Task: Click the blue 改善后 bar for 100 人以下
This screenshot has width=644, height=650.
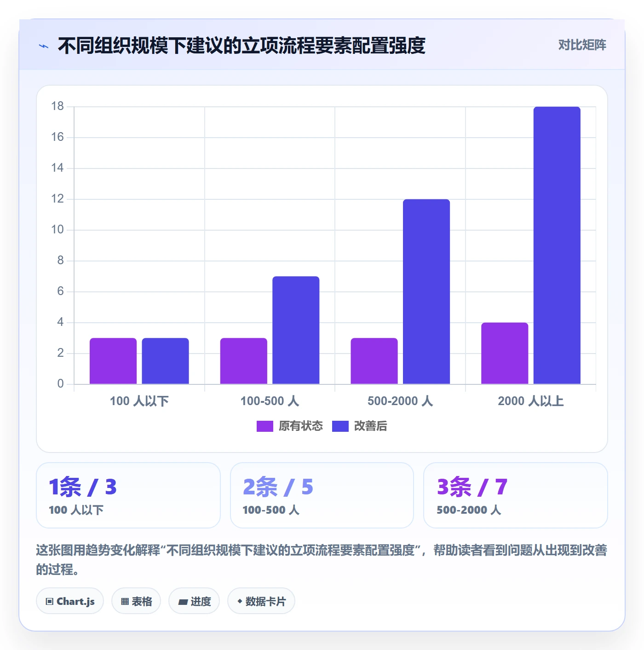Action: pos(165,361)
